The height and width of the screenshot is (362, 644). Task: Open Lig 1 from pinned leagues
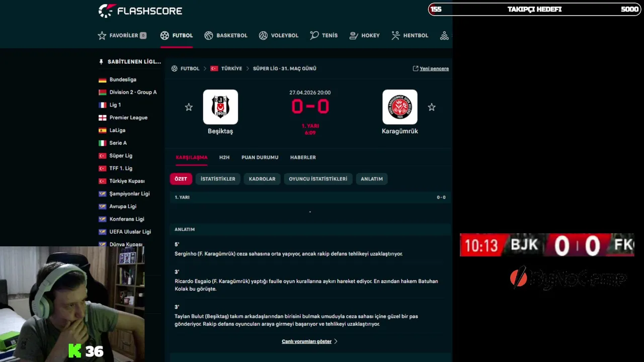point(110,105)
